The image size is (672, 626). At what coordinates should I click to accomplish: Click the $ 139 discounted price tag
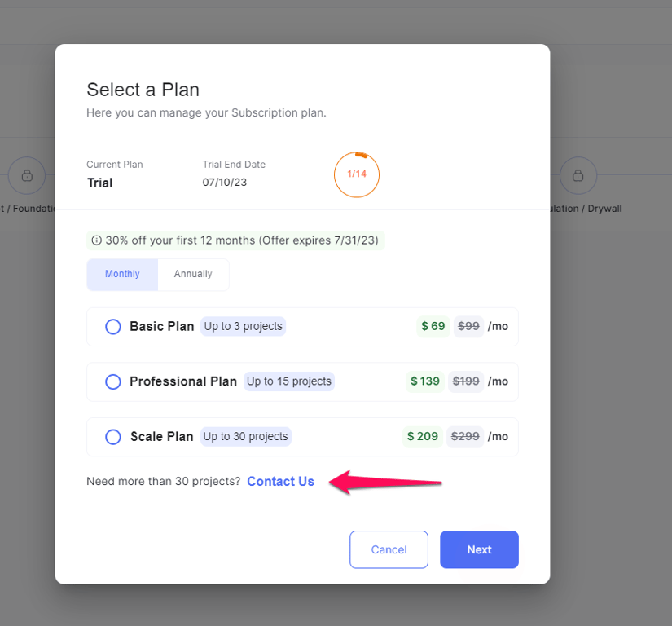pos(424,381)
